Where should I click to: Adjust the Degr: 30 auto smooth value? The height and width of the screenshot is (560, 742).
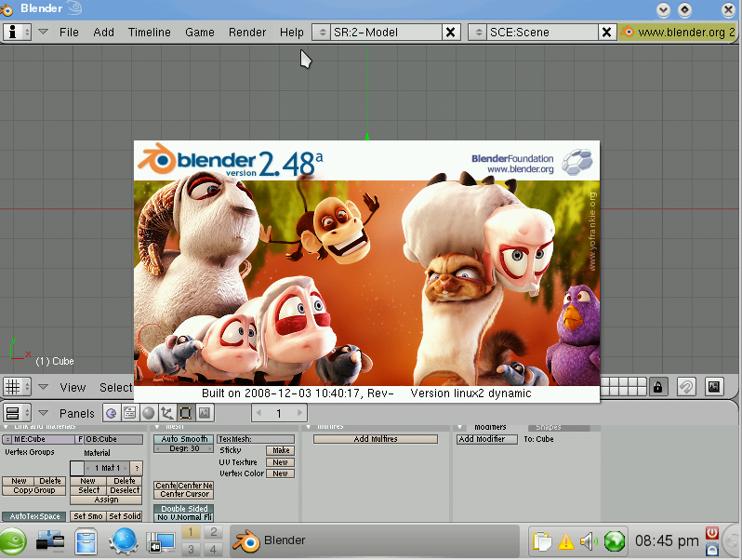click(x=183, y=448)
